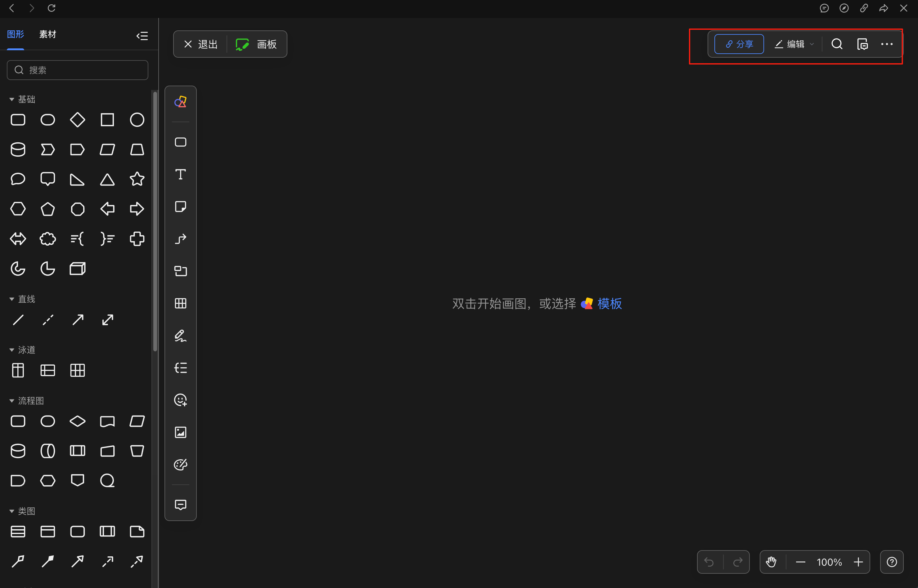Click the 分享 button
The width and height of the screenshot is (918, 588).
pos(739,44)
